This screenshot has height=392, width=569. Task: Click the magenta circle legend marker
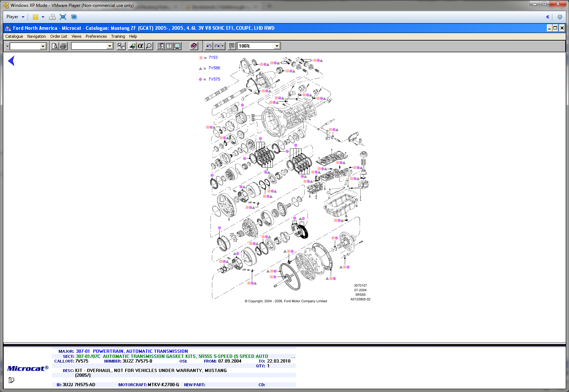point(200,79)
